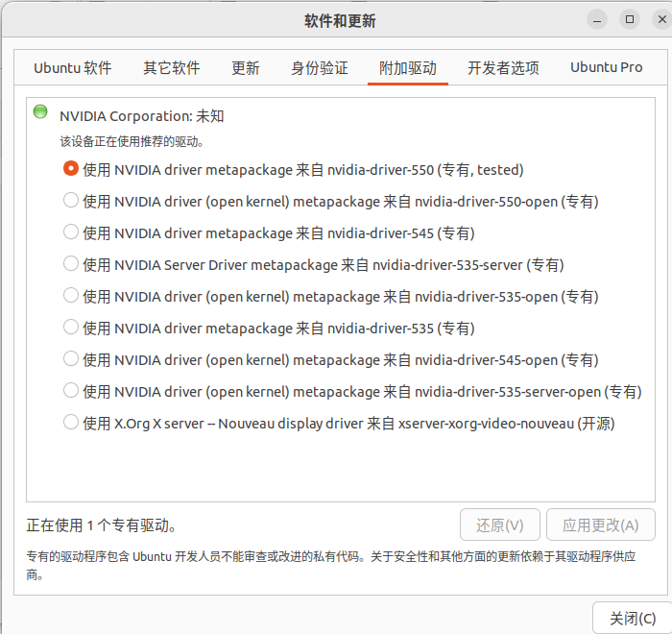Click the 应用更改(A) button
Viewport: 672px width, 634px height.
pos(600,524)
